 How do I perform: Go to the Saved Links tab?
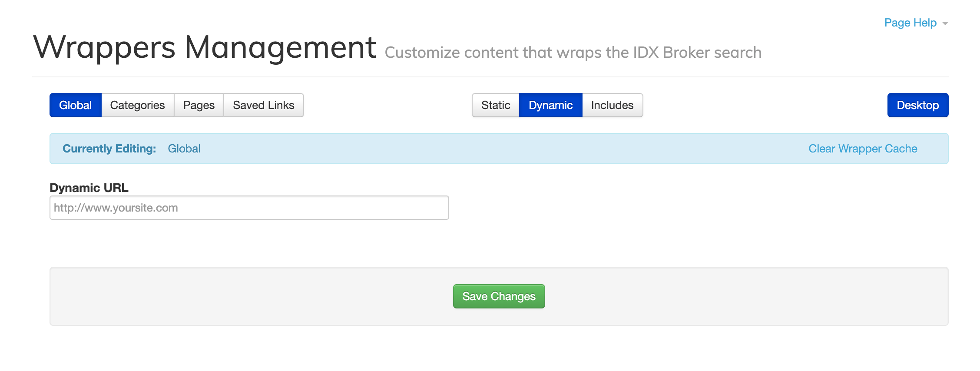point(263,105)
